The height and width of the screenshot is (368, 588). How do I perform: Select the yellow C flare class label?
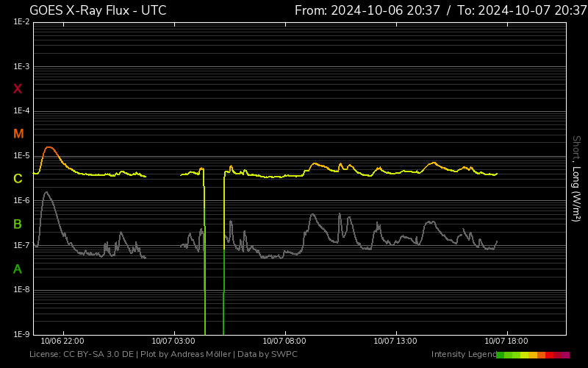[x=18, y=179]
